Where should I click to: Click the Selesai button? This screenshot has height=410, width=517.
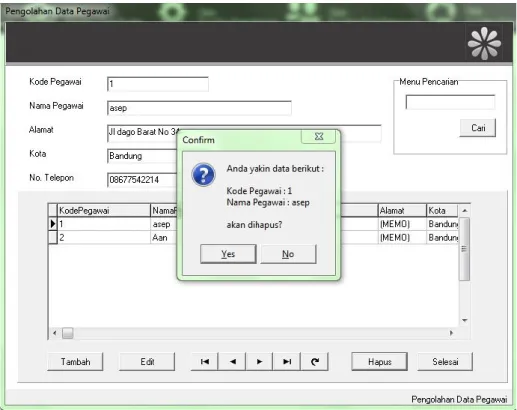pyautogui.click(x=445, y=362)
